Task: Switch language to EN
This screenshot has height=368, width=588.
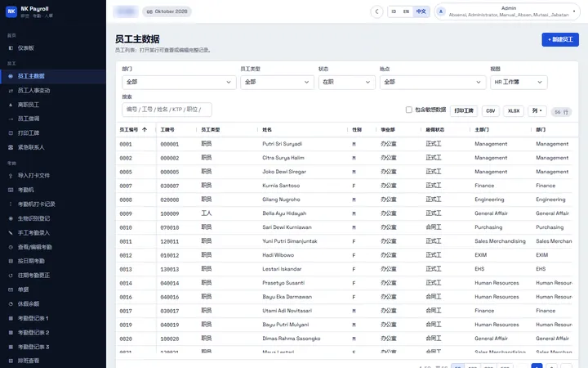Action: click(x=406, y=11)
